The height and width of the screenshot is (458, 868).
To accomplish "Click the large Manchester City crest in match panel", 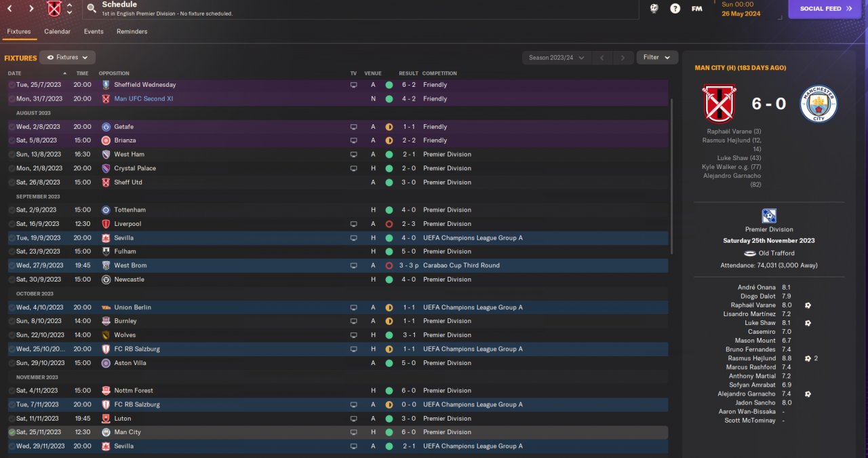I will (x=818, y=104).
